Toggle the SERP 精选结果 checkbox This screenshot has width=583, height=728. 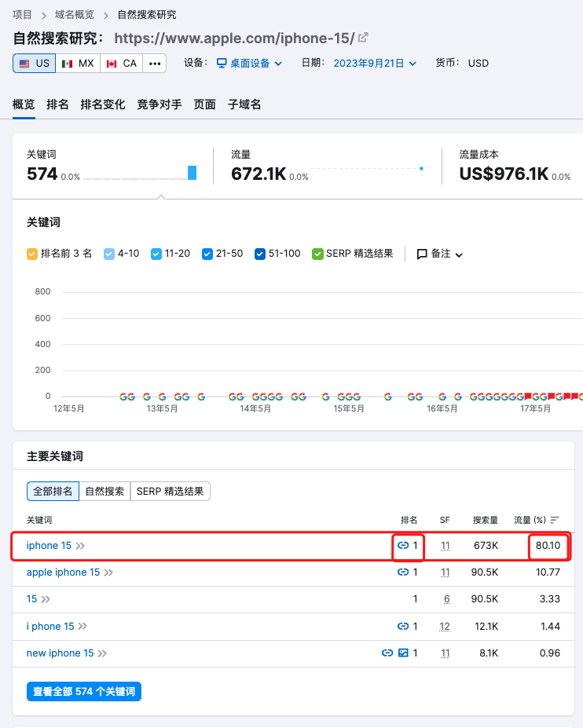(317, 254)
